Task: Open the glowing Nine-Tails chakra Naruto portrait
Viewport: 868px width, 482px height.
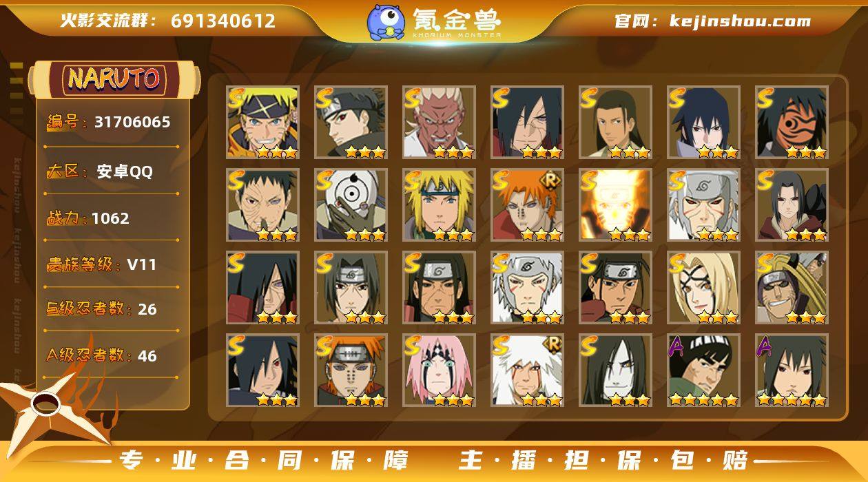Action: click(x=615, y=205)
